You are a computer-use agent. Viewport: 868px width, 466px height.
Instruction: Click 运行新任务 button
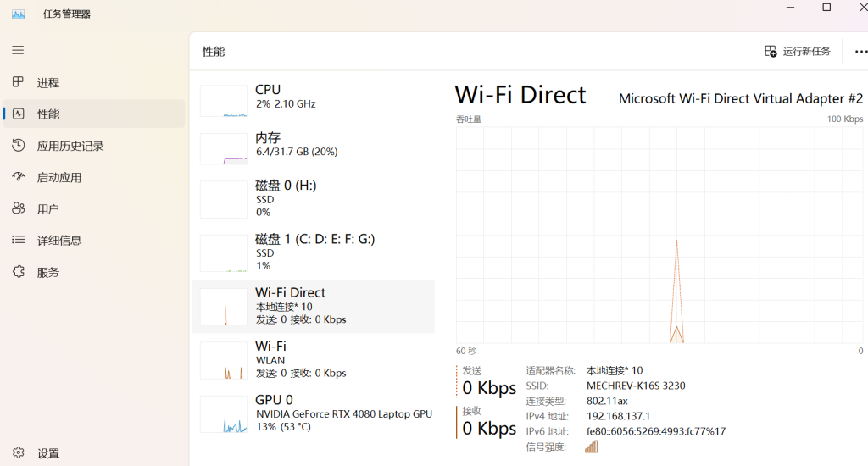(x=798, y=52)
